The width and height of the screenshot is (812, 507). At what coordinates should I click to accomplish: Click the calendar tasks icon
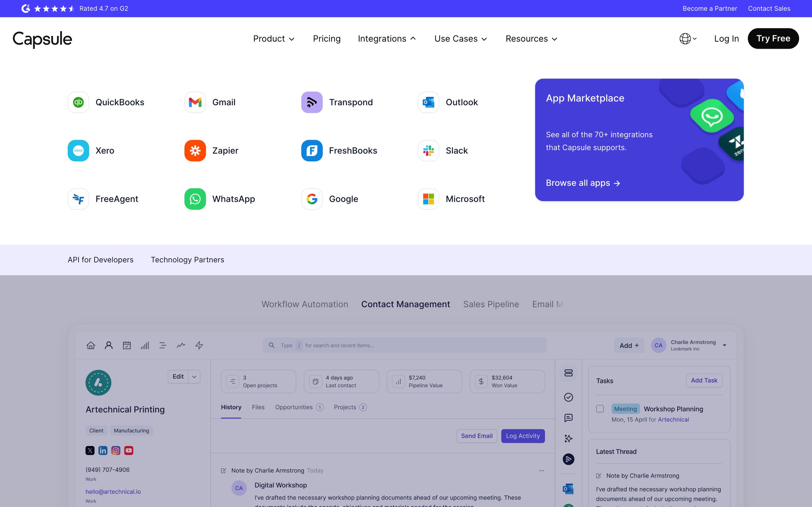(x=127, y=345)
